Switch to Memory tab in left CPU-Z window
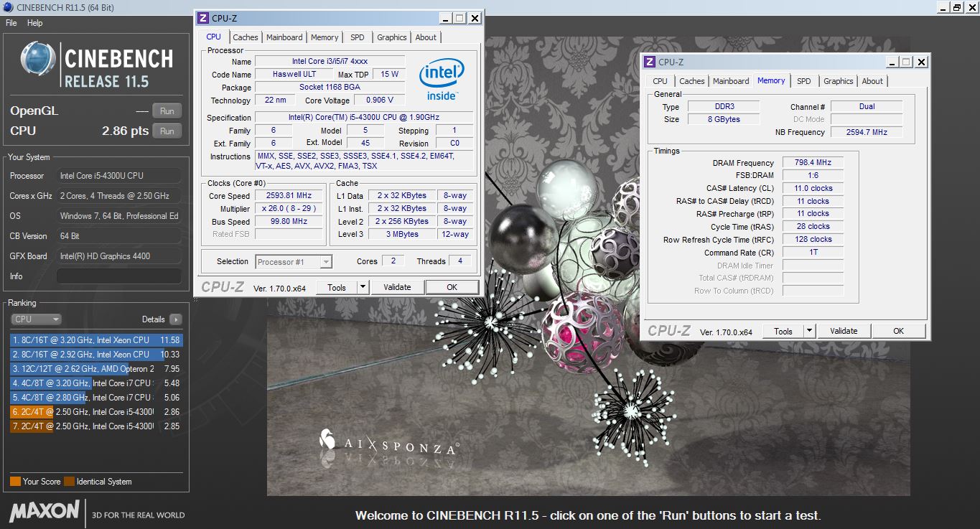The height and width of the screenshot is (529, 980). (325, 37)
